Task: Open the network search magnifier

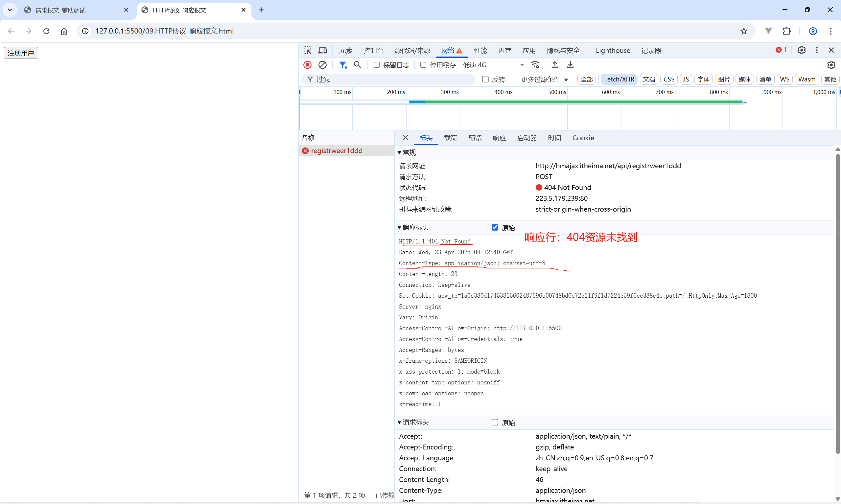Action: click(358, 65)
